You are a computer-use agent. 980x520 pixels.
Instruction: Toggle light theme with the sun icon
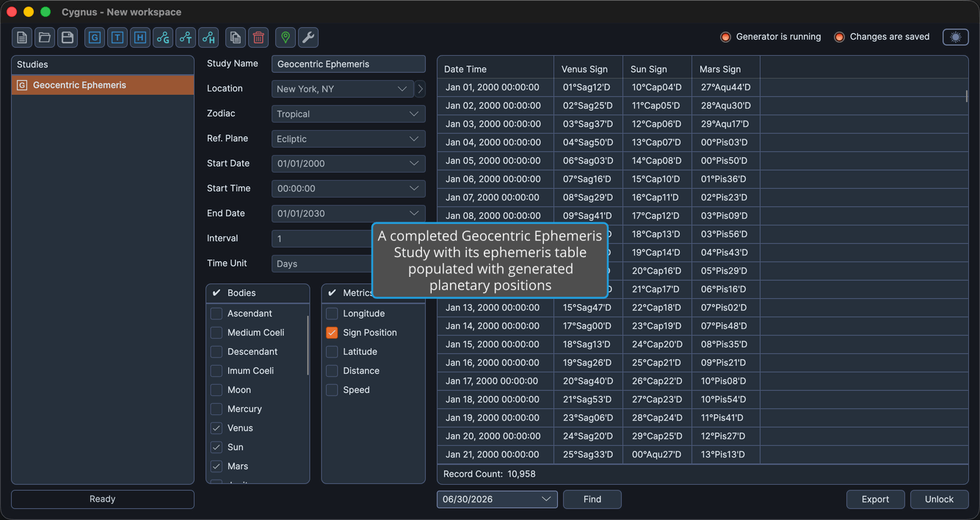coord(956,37)
